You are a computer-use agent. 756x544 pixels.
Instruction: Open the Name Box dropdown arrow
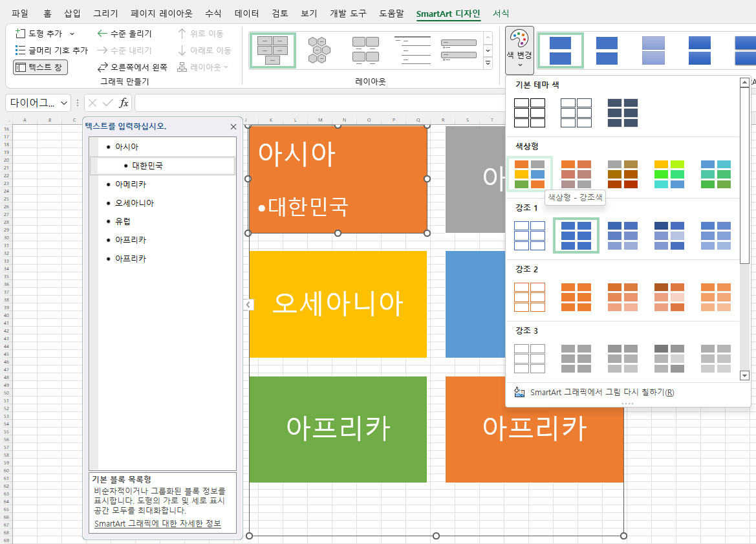pos(63,103)
